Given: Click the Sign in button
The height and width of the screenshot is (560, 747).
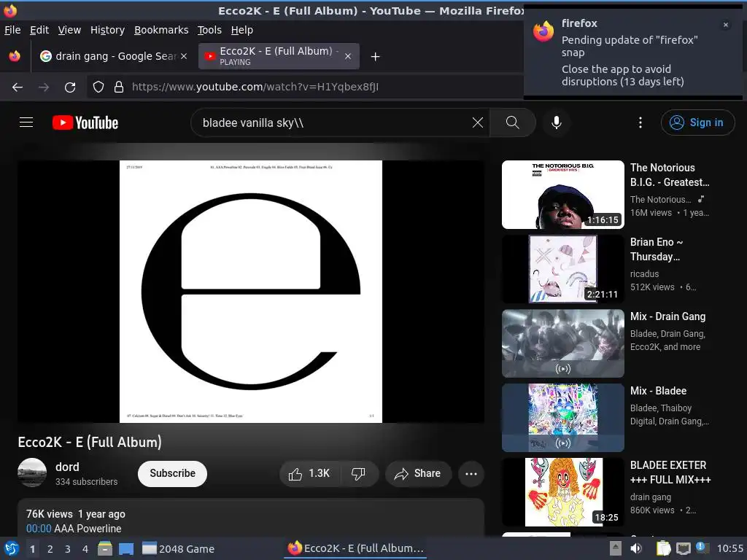Looking at the screenshot, I should (697, 122).
